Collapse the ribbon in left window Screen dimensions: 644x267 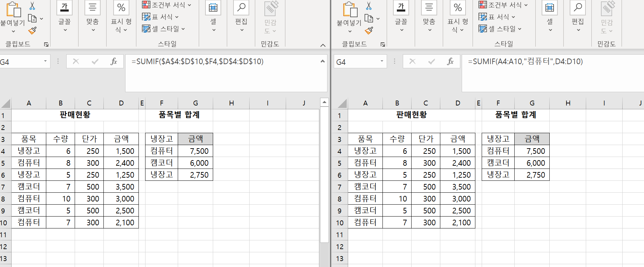point(323,45)
